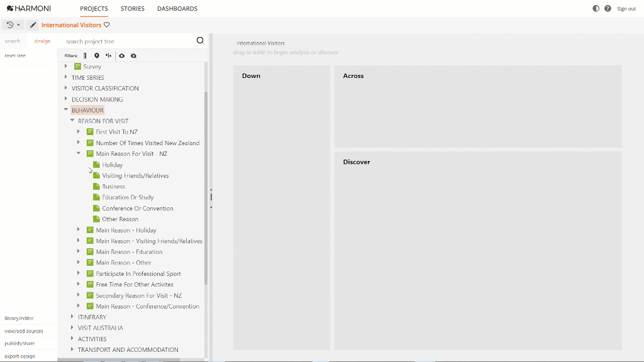This screenshot has height=362, width=644.
Task: Favorite International Visitors with heart icon
Action: point(107,25)
